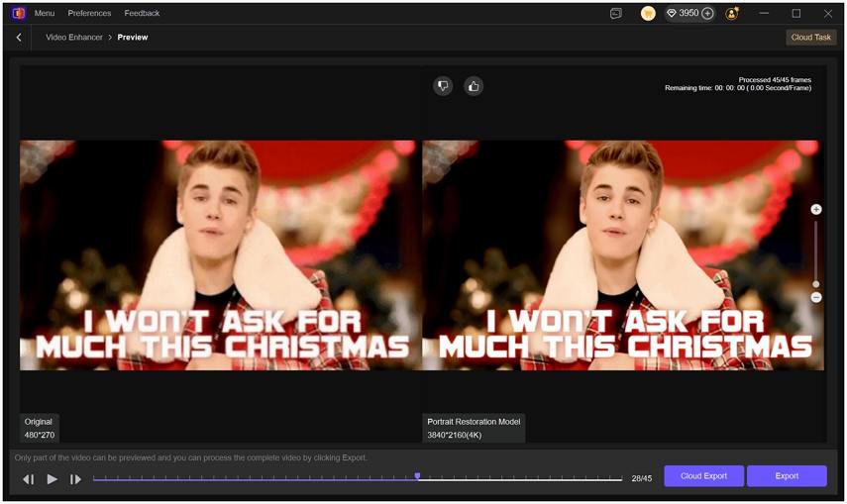The width and height of the screenshot is (847, 504).
Task: Zoom out with the minus icon
Action: (x=816, y=298)
